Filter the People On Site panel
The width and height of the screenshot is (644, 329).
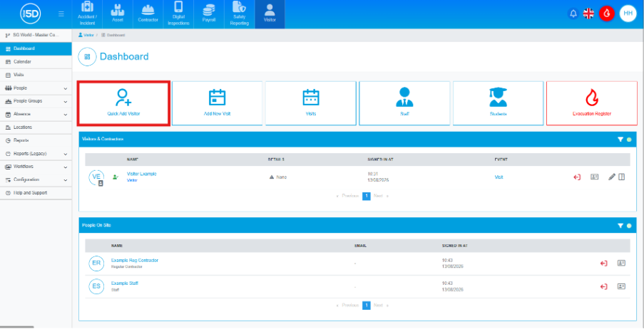coord(620,226)
